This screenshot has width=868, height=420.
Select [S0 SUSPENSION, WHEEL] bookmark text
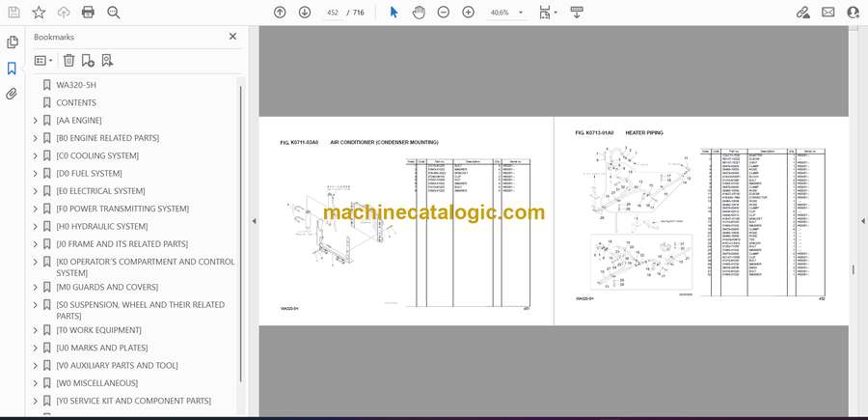coord(140,310)
